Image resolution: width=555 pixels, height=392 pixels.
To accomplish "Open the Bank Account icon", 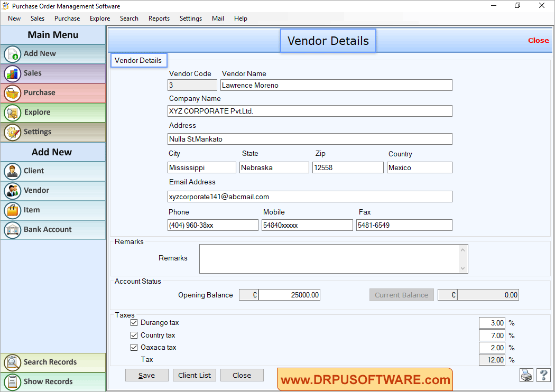I will tap(13, 230).
